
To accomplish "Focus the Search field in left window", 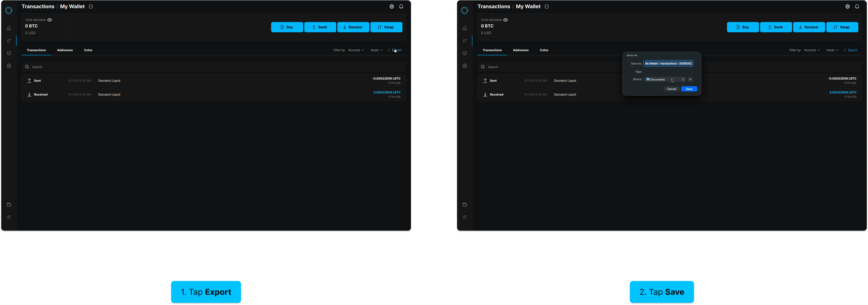I will 214,67.
